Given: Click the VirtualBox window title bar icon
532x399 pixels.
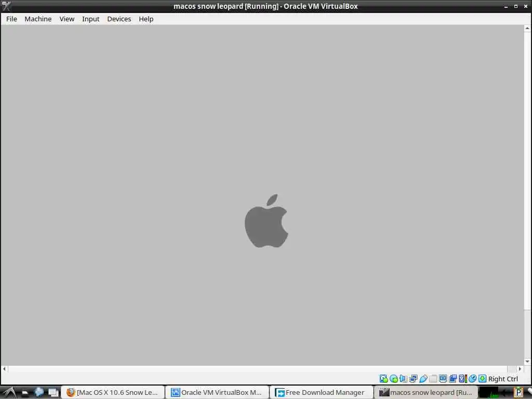Looking at the screenshot, I should pos(6,6).
